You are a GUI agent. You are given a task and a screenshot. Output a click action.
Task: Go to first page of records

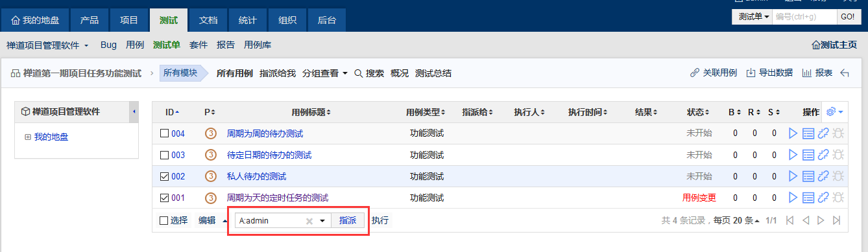[x=790, y=220]
